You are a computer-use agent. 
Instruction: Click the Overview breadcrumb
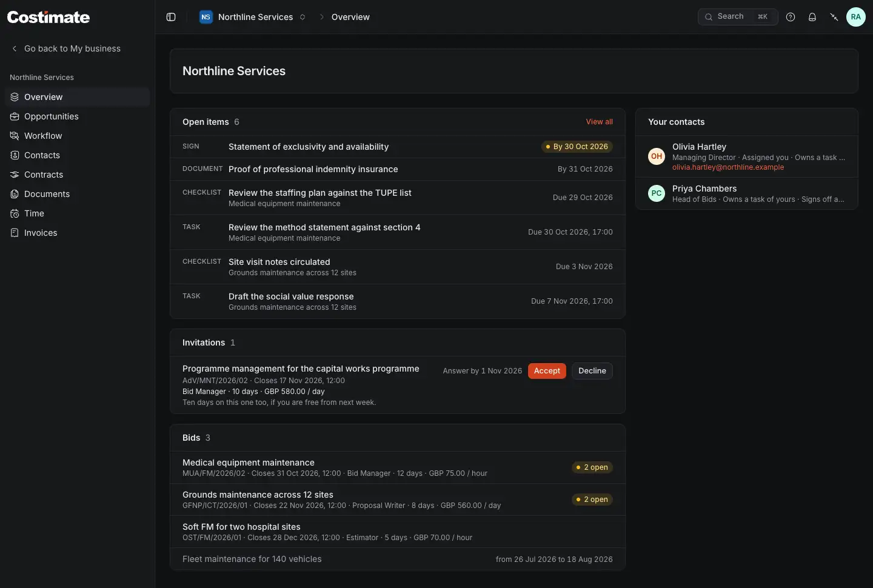click(x=350, y=17)
